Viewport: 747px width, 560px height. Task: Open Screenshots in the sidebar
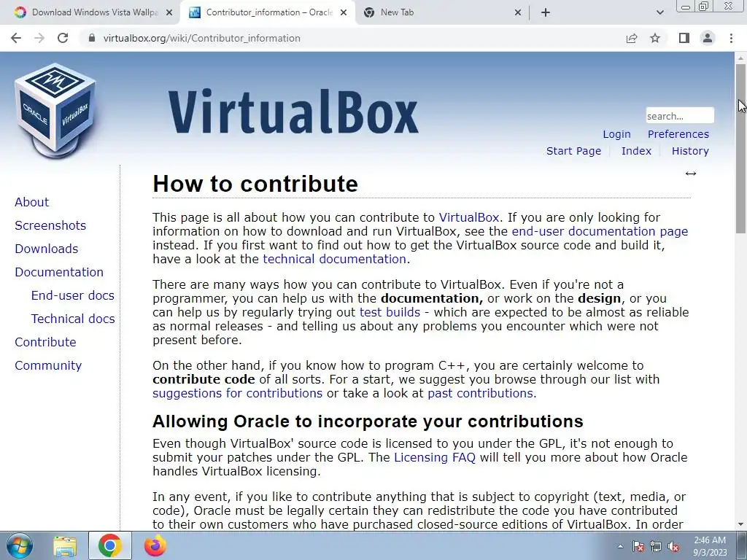(x=50, y=225)
